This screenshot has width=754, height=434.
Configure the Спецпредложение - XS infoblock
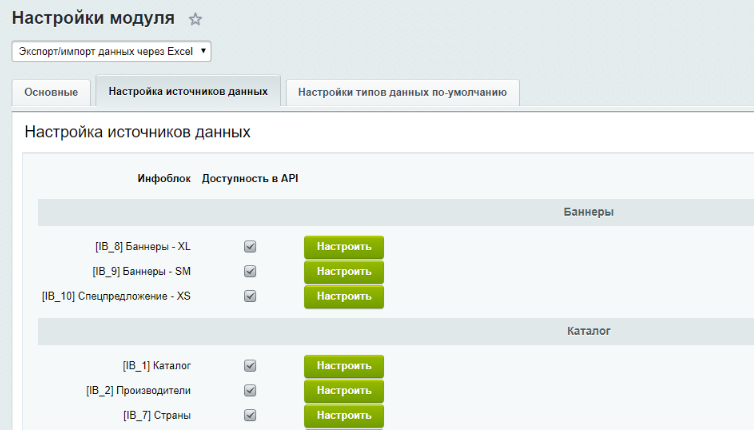tap(344, 296)
